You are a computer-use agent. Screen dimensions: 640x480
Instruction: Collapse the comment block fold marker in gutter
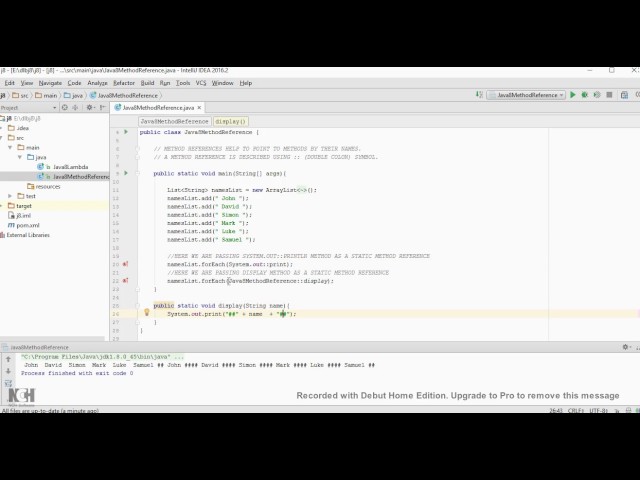(x=138, y=149)
